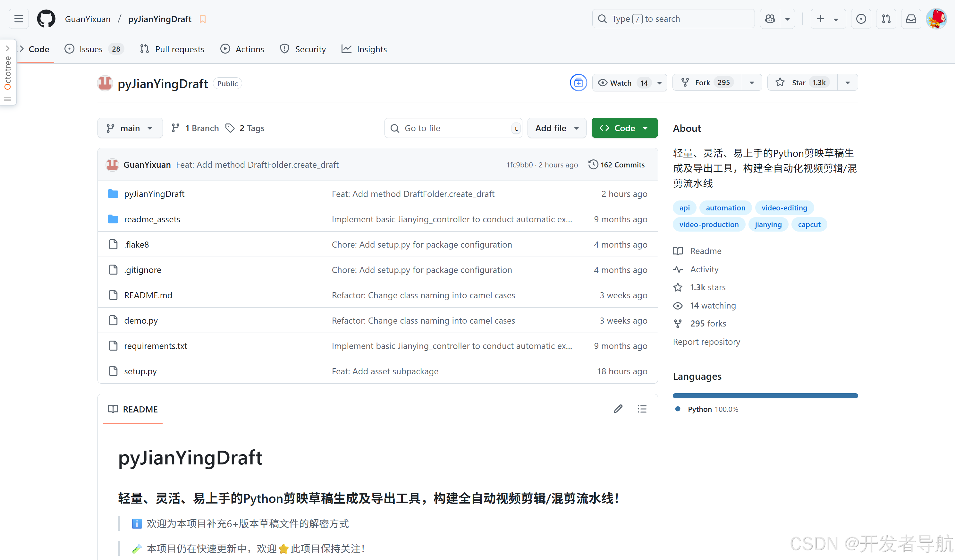Screen dimensions: 955x560
Task: Click Python 100.0% language link
Action: coord(707,410)
